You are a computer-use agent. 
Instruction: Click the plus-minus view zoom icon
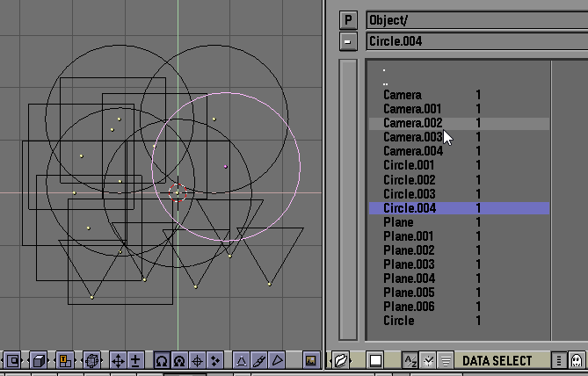tap(135, 361)
